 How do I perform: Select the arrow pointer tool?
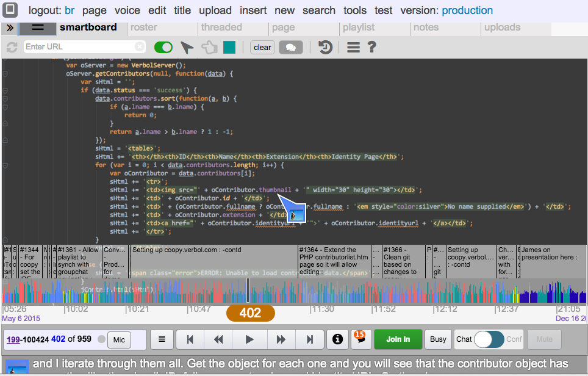pyautogui.click(x=187, y=48)
